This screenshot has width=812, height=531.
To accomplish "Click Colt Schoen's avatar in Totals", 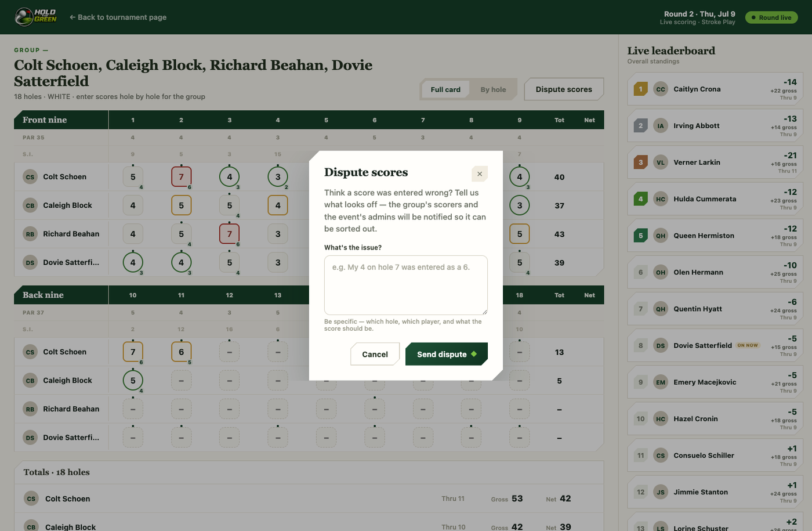I will 31,499.
